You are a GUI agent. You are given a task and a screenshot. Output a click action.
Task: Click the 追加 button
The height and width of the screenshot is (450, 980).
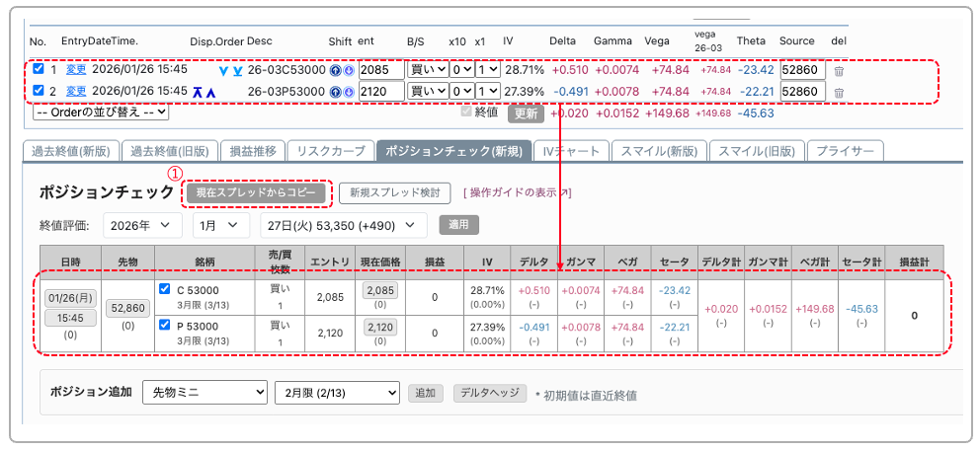pyautogui.click(x=426, y=393)
